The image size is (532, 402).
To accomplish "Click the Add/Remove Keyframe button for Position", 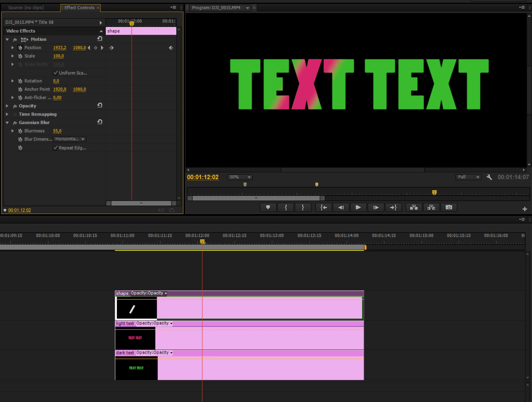I will [x=96, y=48].
